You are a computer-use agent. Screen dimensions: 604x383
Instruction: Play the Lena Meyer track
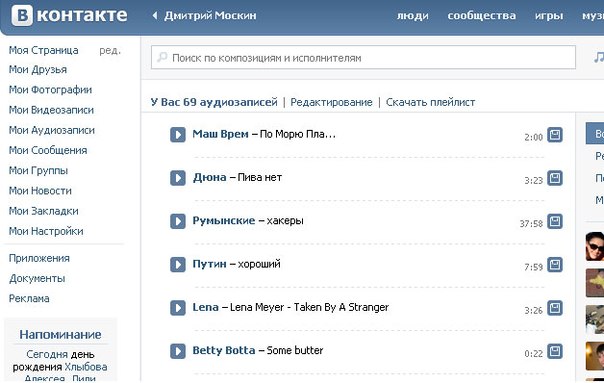tap(178, 308)
